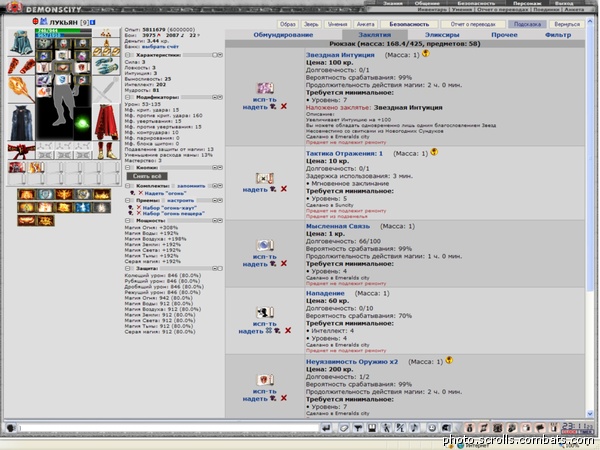The image size is (600, 450).
Task: Delete Тактика Отражения with red X
Action: [x=284, y=189]
